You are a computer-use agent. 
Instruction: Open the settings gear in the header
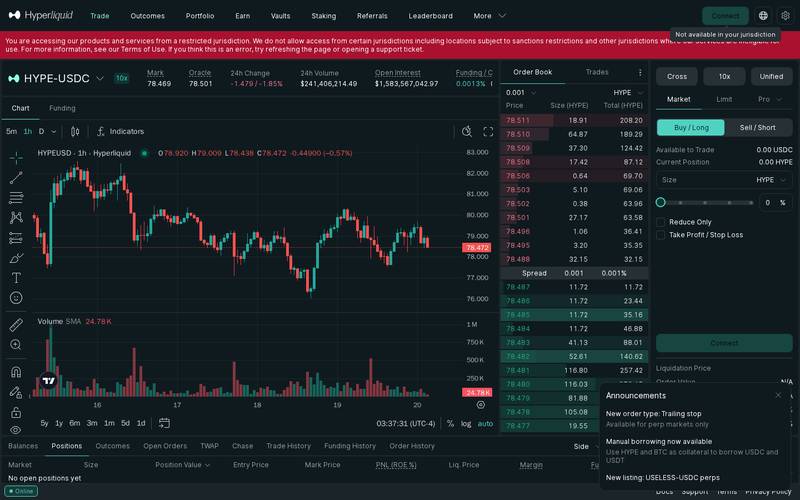786,16
